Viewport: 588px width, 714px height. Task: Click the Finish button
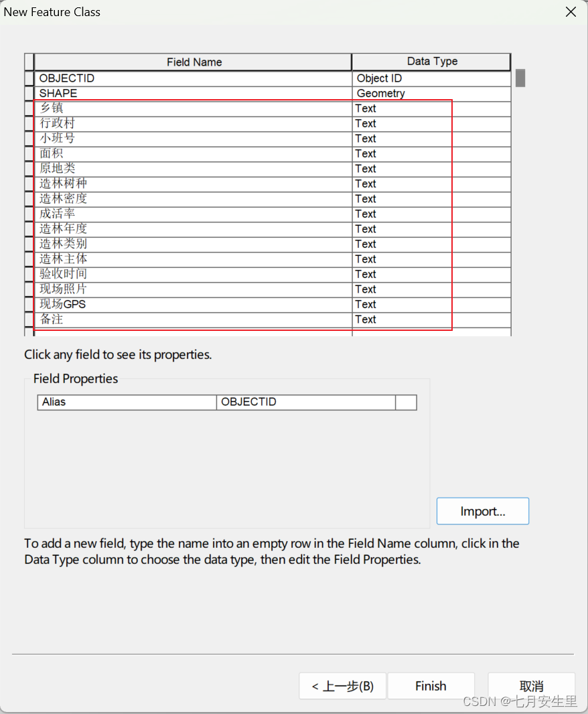click(431, 686)
